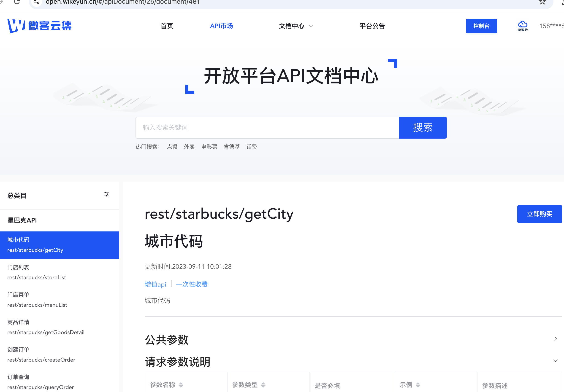Click the 微客云集 logo
The width and height of the screenshot is (564, 392).
pos(39,26)
